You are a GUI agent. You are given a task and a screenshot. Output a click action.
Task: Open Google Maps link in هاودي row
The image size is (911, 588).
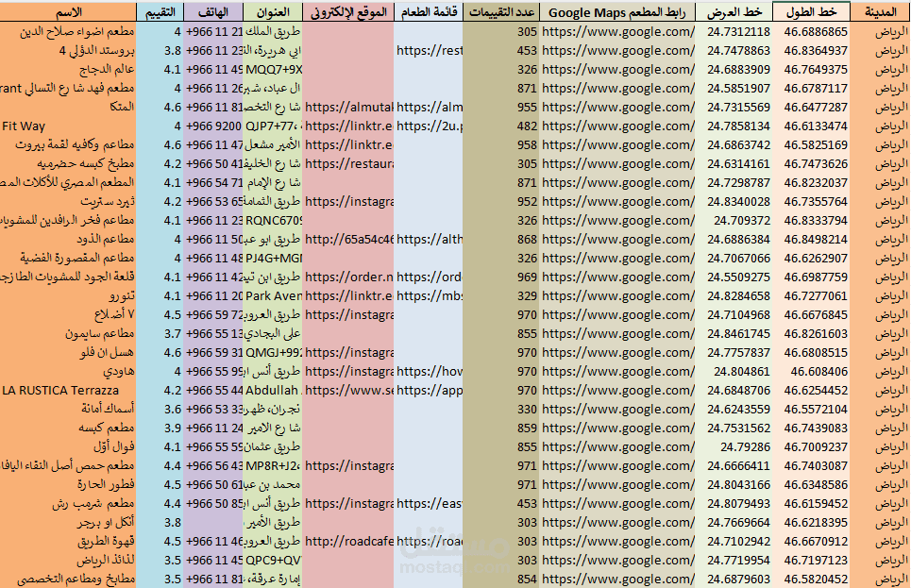[x=617, y=372]
